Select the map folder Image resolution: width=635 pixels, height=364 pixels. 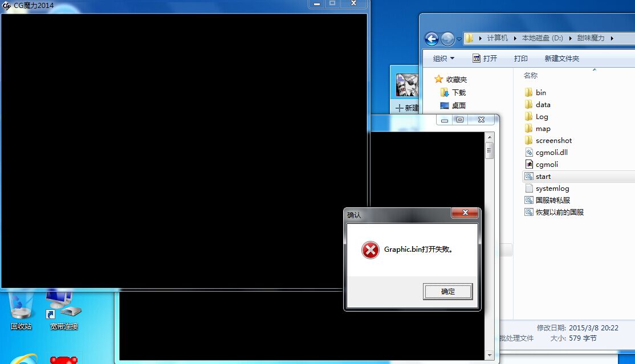point(543,129)
